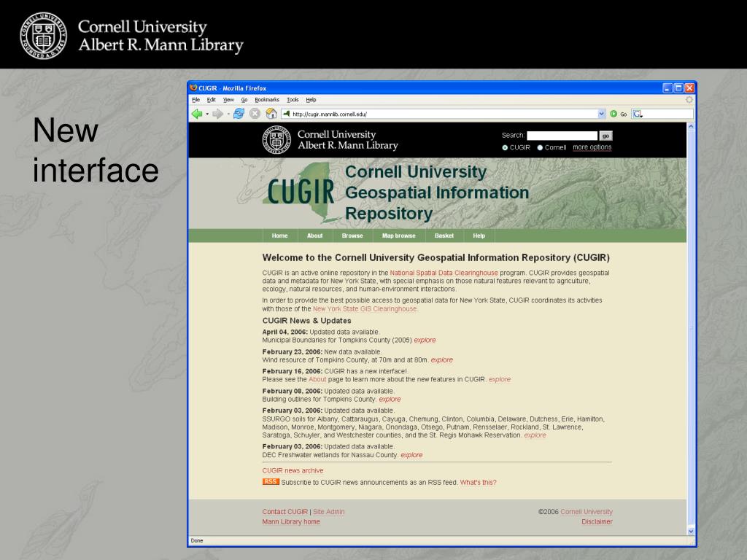
Task: Click the search go button
Action: coord(605,136)
